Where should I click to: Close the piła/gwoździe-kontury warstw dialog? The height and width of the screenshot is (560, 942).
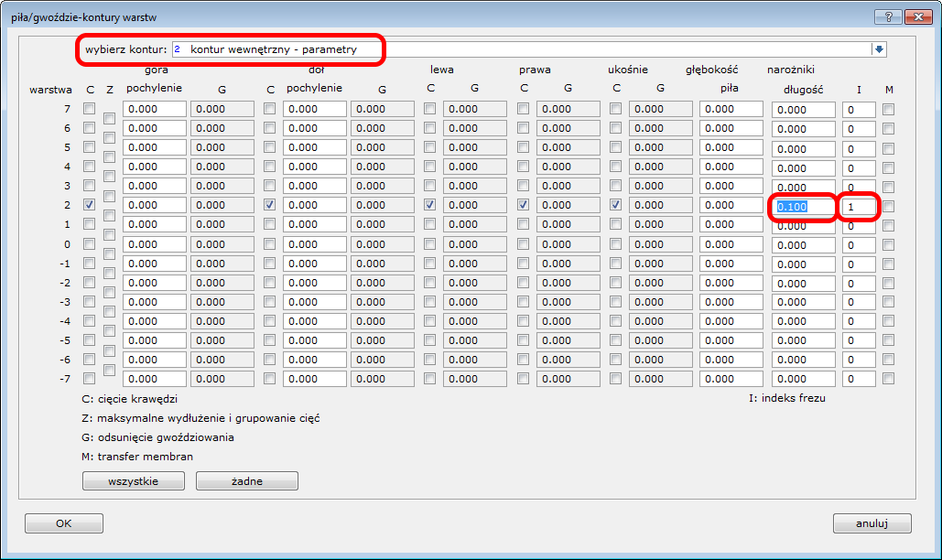click(917, 17)
